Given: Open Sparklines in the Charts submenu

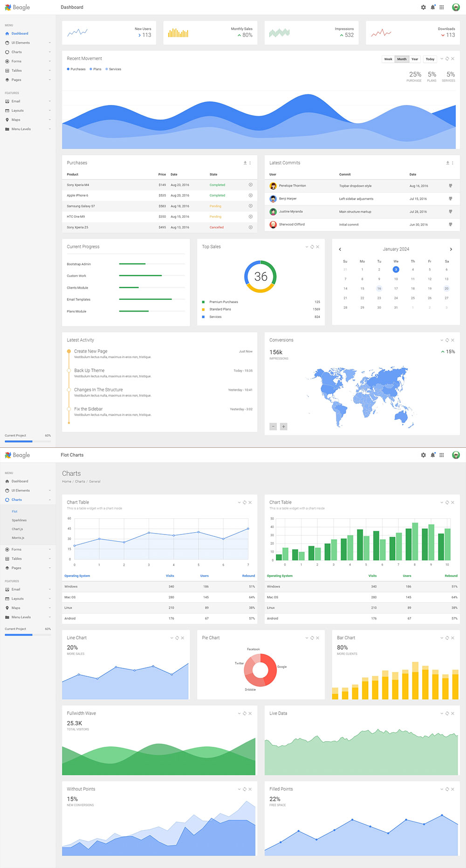Looking at the screenshot, I should (x=19, y=520).
